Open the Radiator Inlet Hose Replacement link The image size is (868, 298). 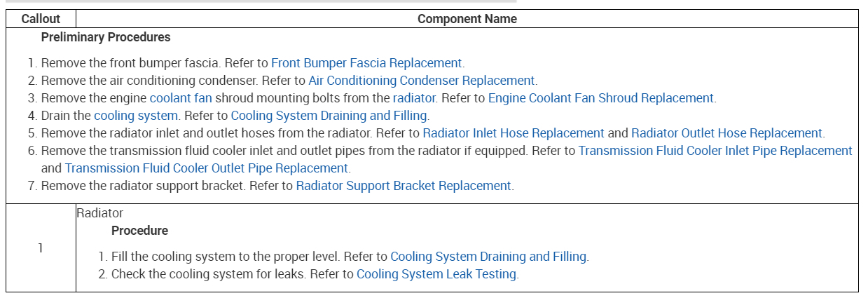513,133
